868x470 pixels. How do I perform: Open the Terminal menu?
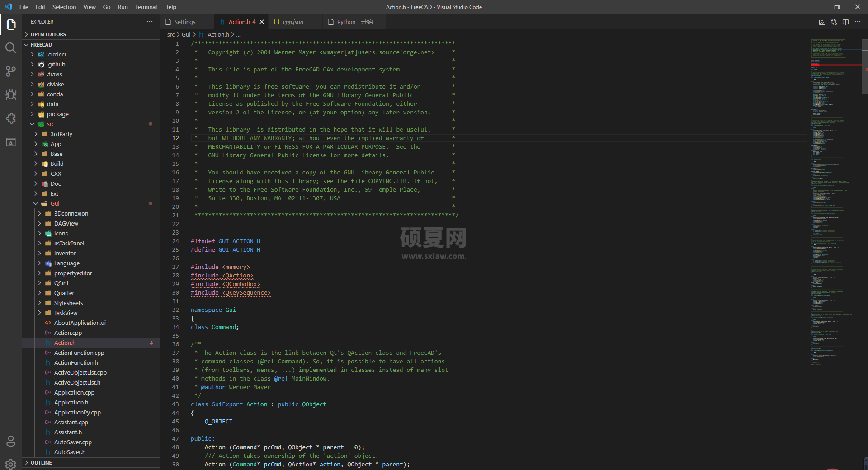pos(146,7)
